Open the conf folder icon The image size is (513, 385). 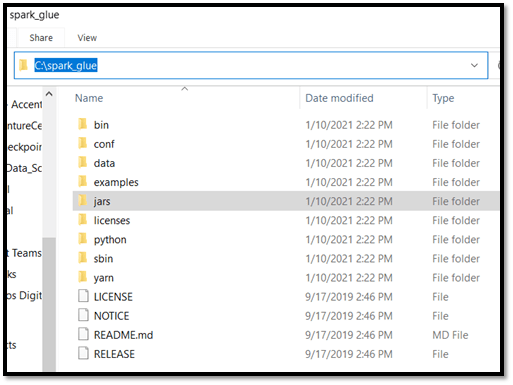pos(83,143)
